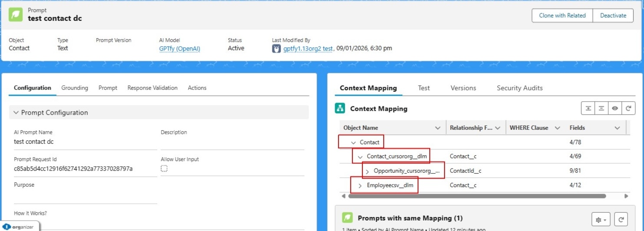Open the Actions tab

(x=197, y=88)
